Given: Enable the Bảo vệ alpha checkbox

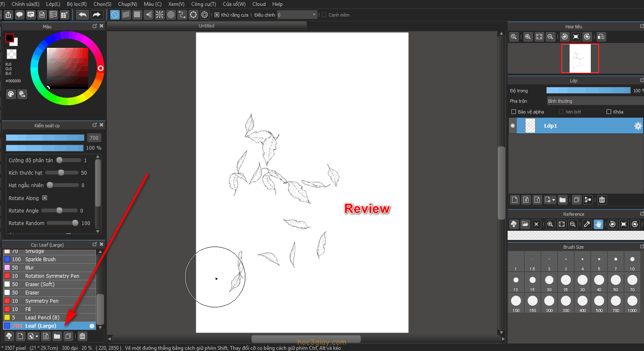Looking at the screenshot, I should coord(513,112).
